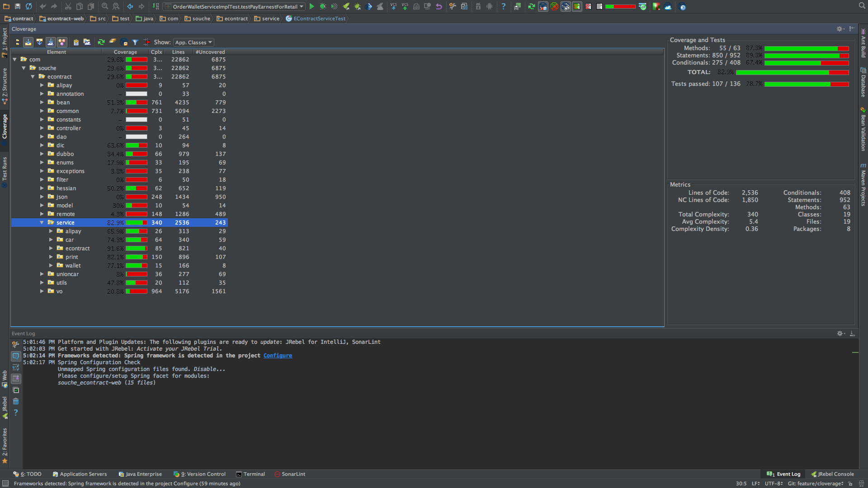Toggle use soft wraps in Event Log
Screen dimensions: 868x488
point(16,367)
